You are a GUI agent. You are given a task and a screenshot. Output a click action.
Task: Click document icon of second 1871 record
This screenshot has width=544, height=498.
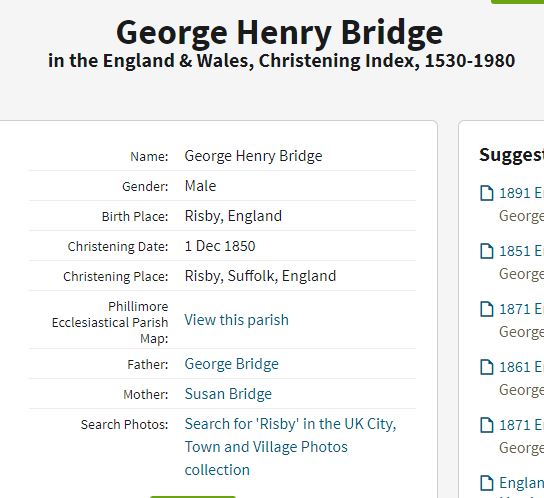[x=486, y=425]
